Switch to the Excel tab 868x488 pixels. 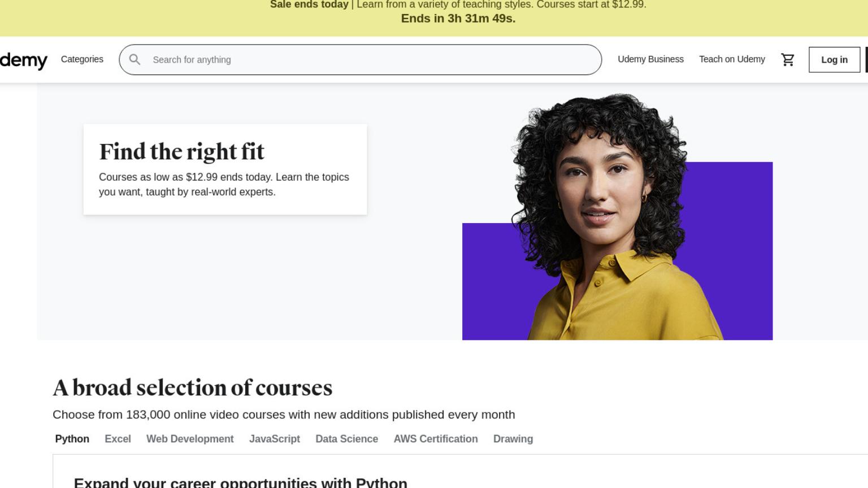118,439
